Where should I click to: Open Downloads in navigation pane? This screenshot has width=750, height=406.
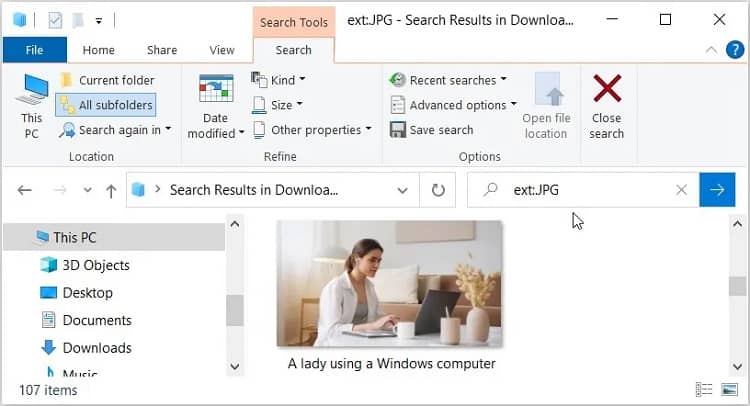tap(86, 348)
